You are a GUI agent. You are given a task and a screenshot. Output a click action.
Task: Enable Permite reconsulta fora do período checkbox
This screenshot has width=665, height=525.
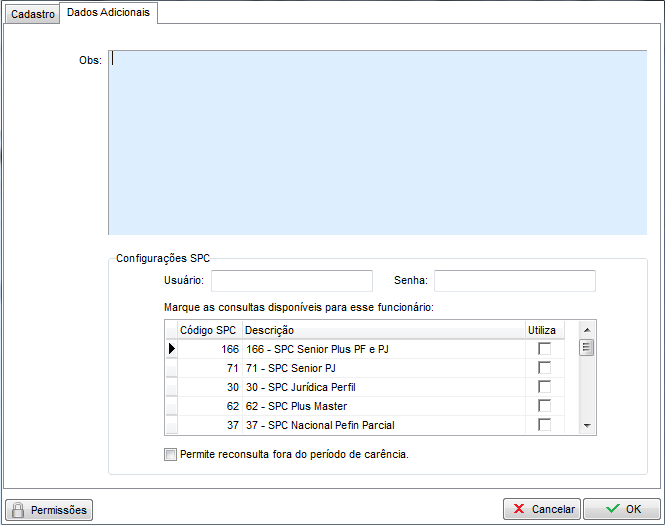coord(172,454)
